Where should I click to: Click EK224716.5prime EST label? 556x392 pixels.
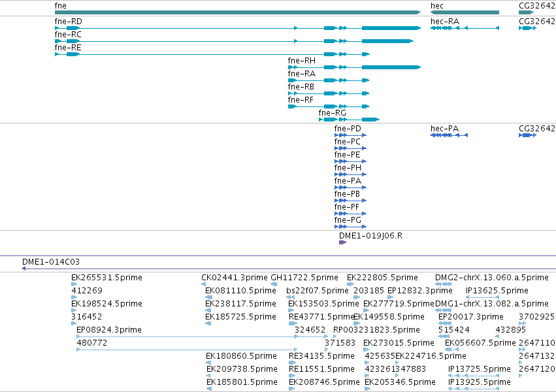[431, 356]
